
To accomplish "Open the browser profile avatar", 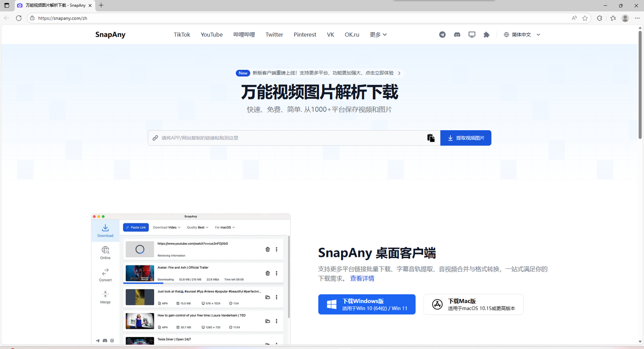I will [625, 18].
